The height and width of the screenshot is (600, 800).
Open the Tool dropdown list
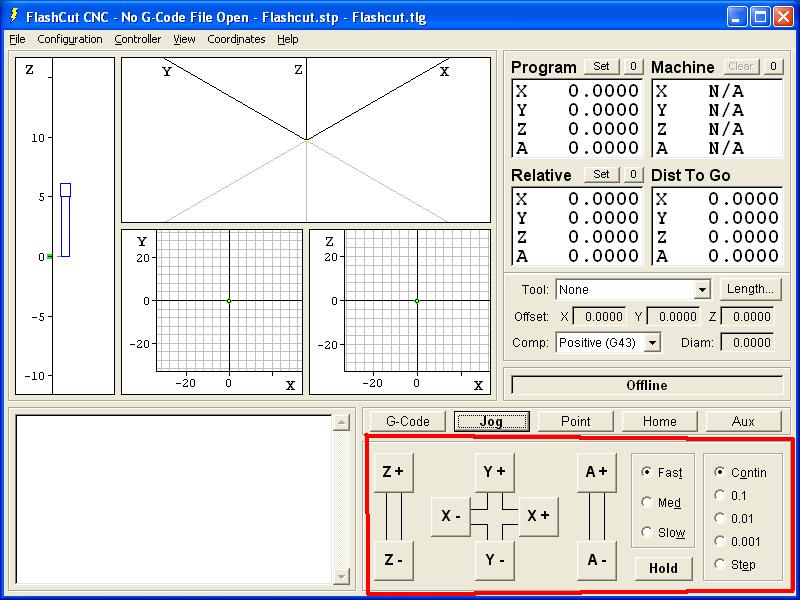(x=702, y=290)
